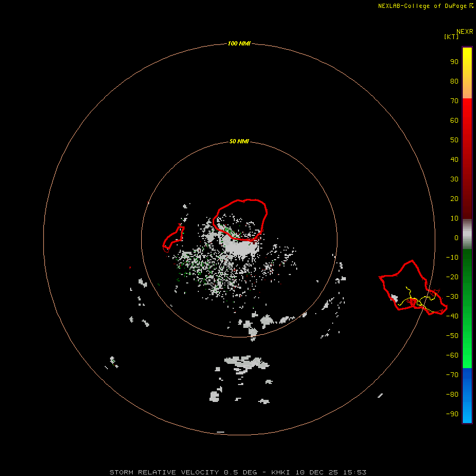476x476 pixels.
Task: Click the blue bottom segment of color bar
Action: tap(467, 396)
